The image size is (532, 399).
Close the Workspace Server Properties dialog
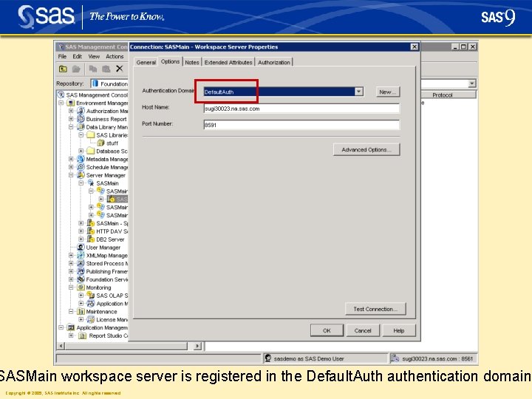pos(415,47)
